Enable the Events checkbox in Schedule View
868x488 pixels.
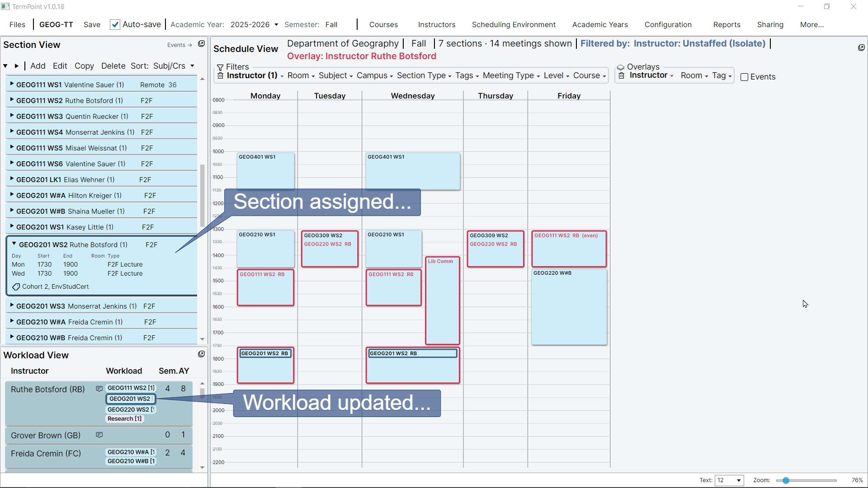click(x=745, y=77)
